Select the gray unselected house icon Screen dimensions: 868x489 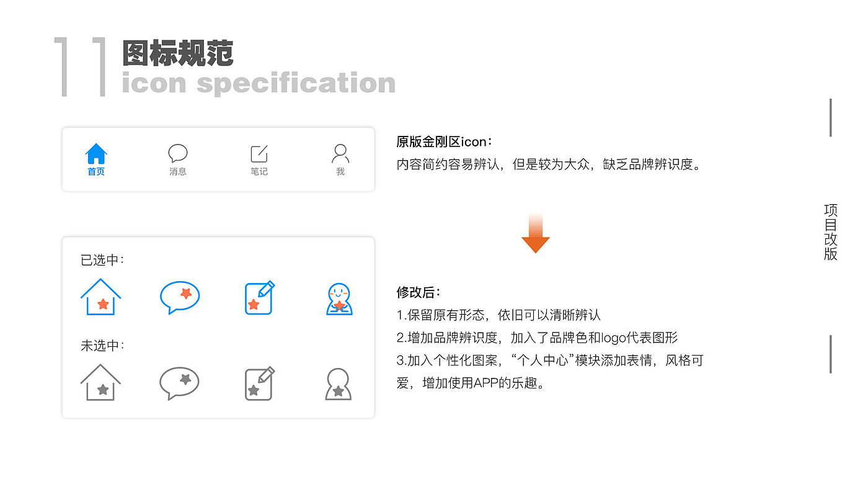point(100,382)
